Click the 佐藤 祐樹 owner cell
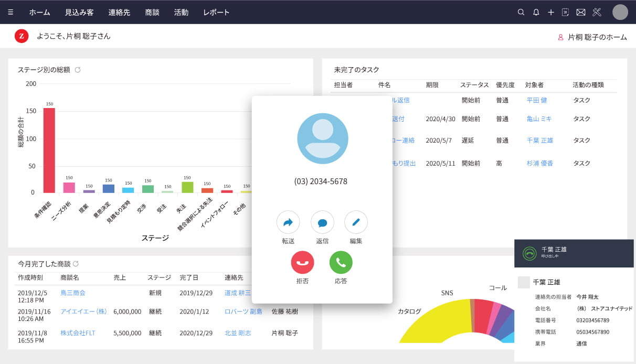The image size is (636, 364). tap(284, 311)
